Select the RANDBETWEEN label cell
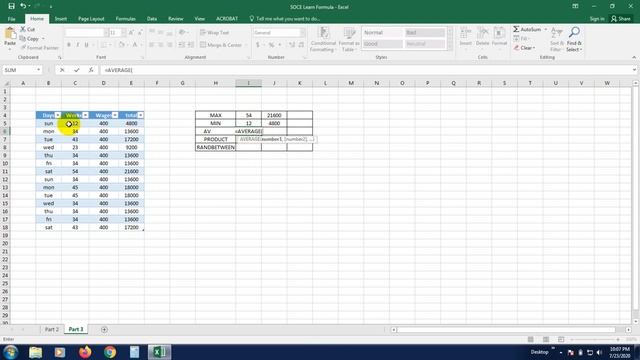This screenshot has width=640, height=360. coord(216,147)
